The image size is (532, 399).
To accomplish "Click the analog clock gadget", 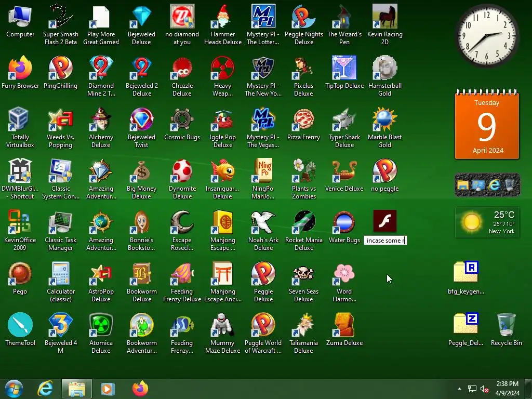I will coord(487,36).
